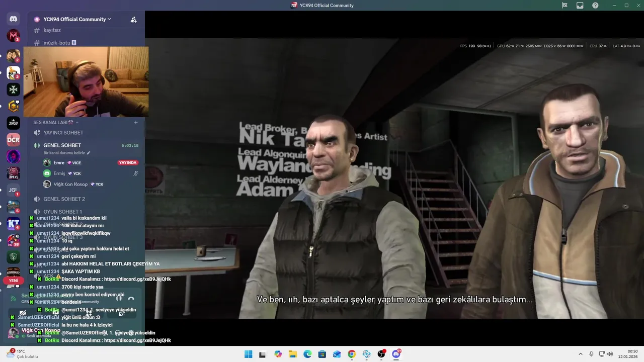The width and height of the screenshot is (644, 362).
Task: Open the cross emblem server icon
Action: coord(14,89)
